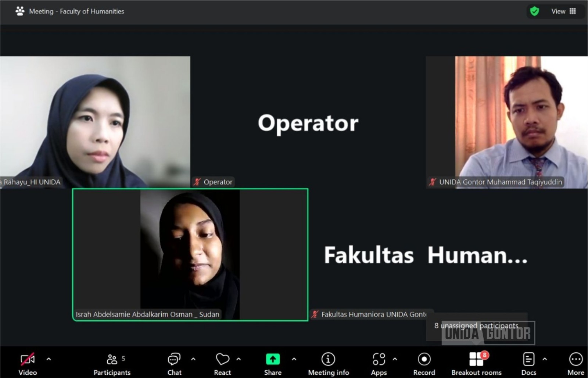
Task: Start screen sharing with Share button
Action: [x=273, y=363]
